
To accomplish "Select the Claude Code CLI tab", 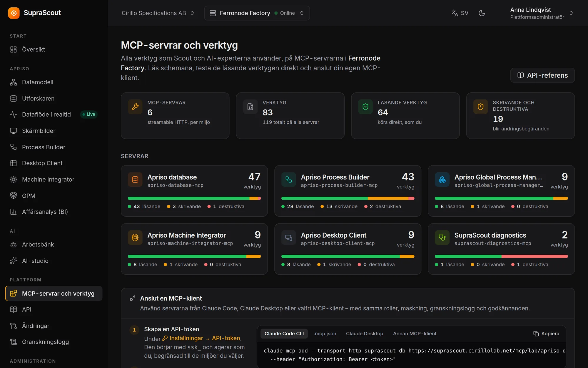I will (x=284, y=334).
